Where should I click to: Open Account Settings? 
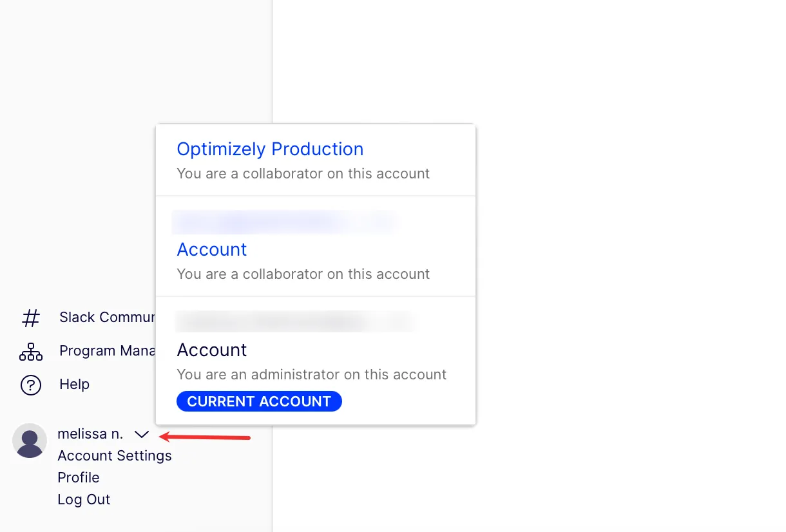click(x=115, y=455)
